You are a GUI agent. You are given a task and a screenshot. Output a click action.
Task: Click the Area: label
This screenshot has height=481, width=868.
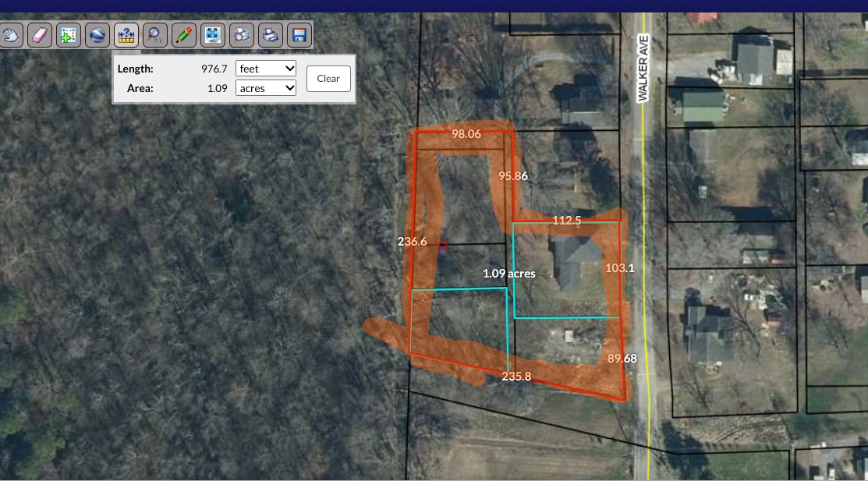point(140,88)
